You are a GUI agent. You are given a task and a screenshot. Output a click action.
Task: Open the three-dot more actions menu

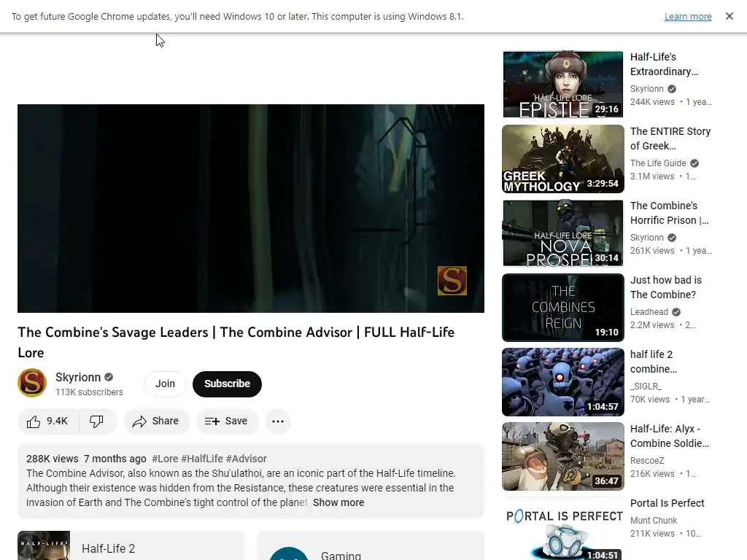pos(278,421)
